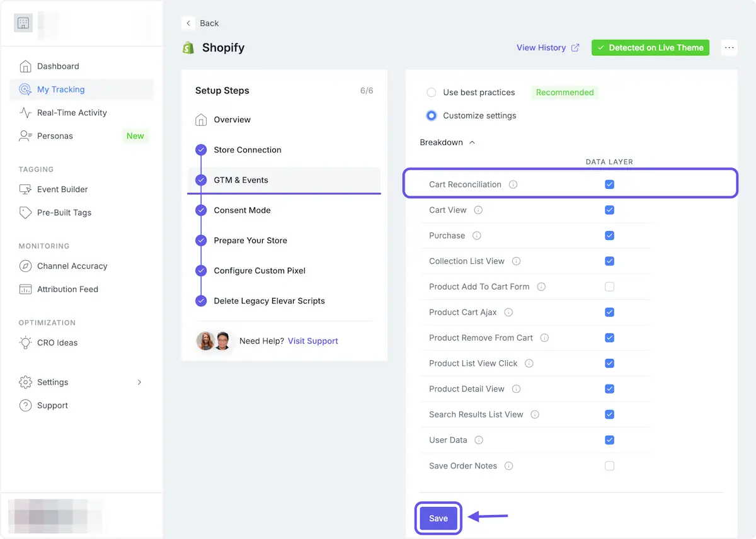Image resolution: width=756 pixels, height=539 pixels.
Task: Click the Shopify bag logo
Action: pos(188,48)
